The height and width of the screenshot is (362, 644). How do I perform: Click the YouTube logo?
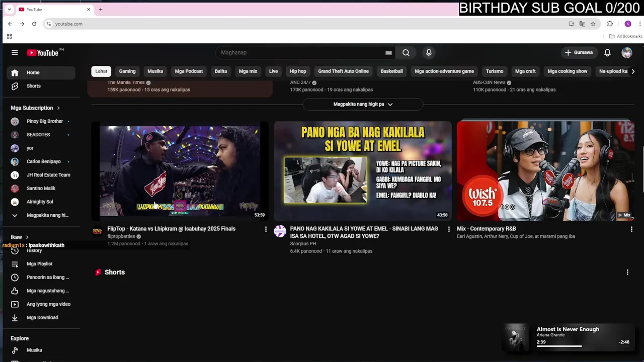click(43, 53)
